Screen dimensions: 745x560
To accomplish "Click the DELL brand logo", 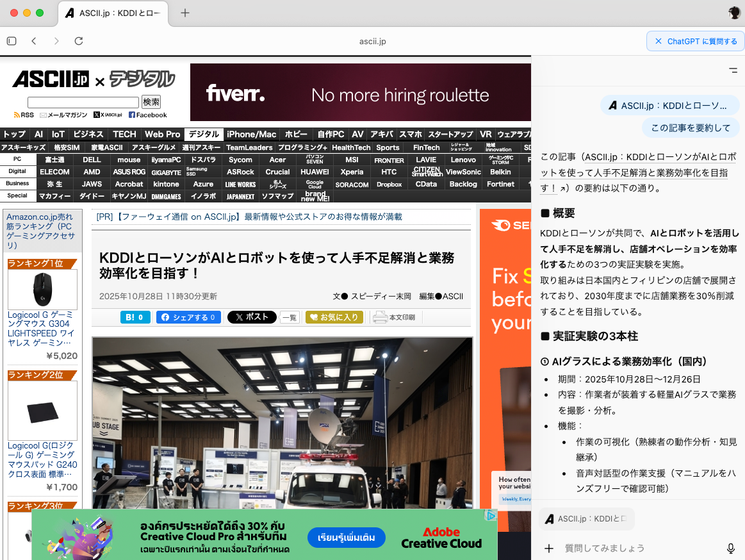I will [92, 160].
